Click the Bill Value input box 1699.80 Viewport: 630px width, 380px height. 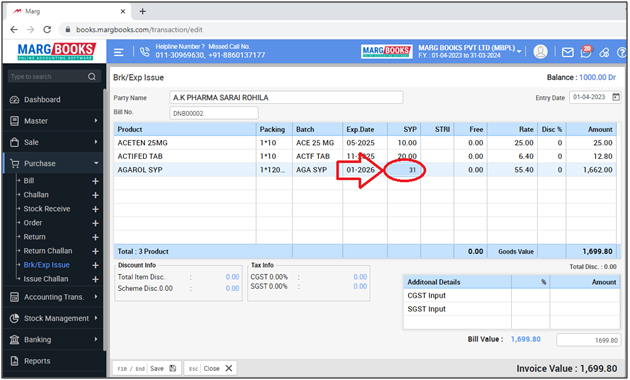pyautogui.click(x=588, y=340)
